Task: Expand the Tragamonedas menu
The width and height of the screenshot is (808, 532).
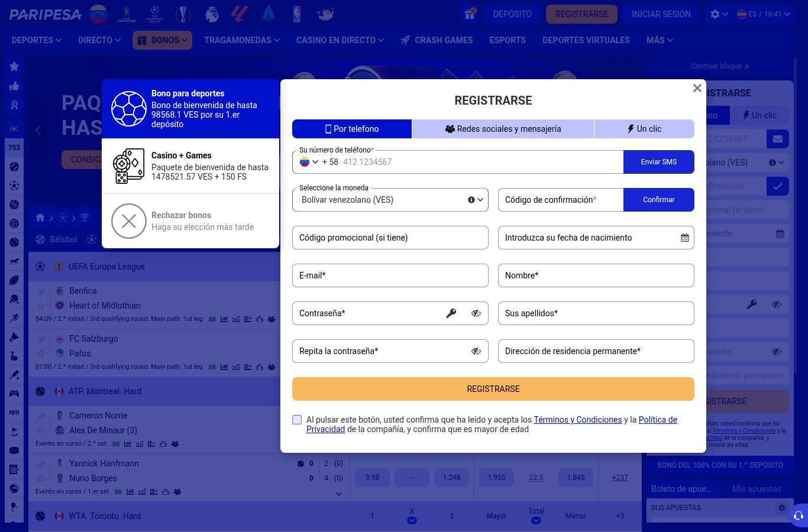Action: (x=242, y=40)
